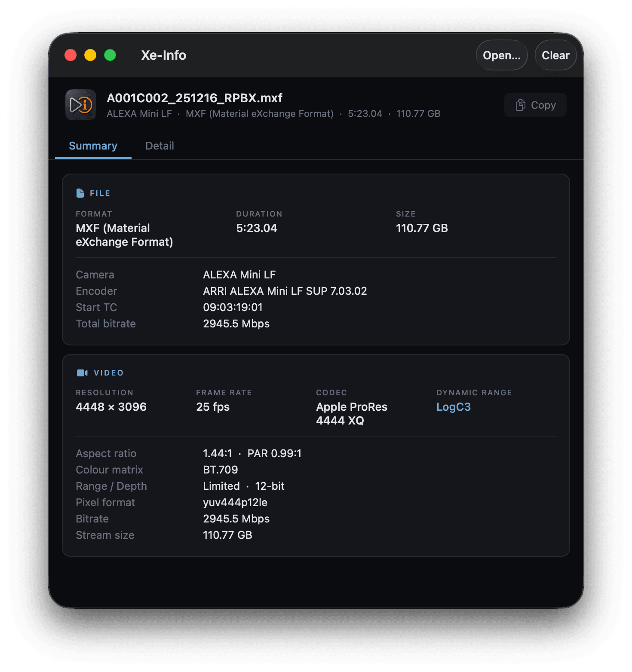The image size is (632, 672).
Task: Click the 12-bit depth value
Action: point(270,486)
